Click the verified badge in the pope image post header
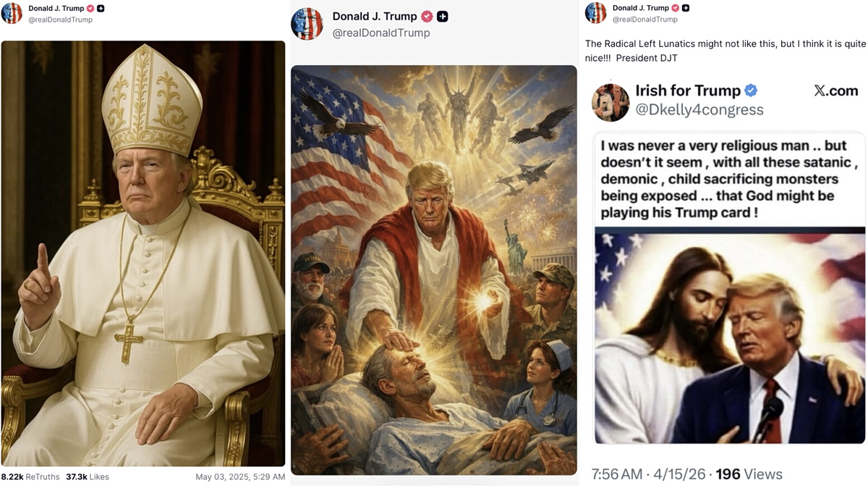This screenshot has width=868, height=488. (90, 9)
